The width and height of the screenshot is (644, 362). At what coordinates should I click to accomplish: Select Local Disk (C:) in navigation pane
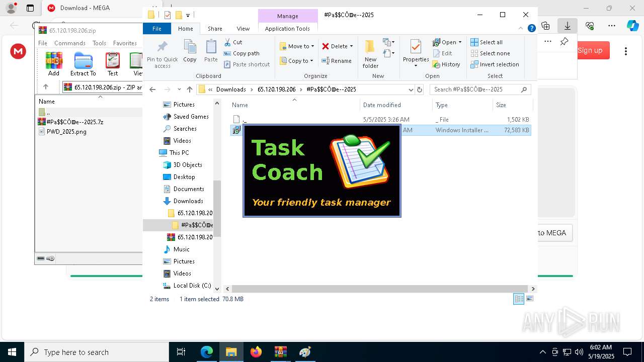coord(187,286)
